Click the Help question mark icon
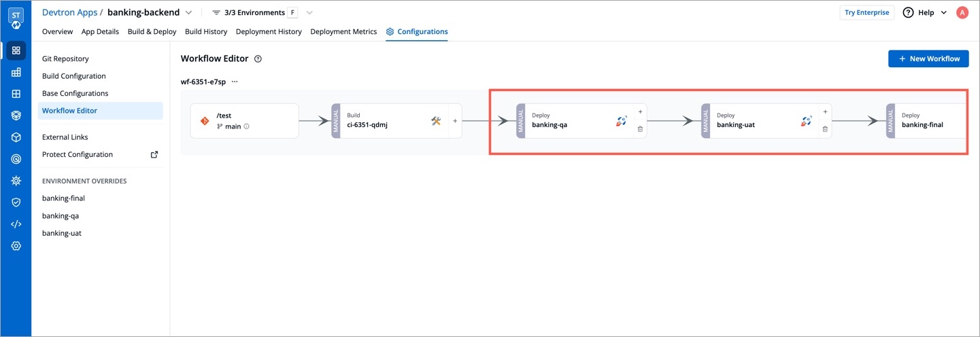The width and height of the screenshot is (980, 337). pyautogui.click(x=908, y=12)
